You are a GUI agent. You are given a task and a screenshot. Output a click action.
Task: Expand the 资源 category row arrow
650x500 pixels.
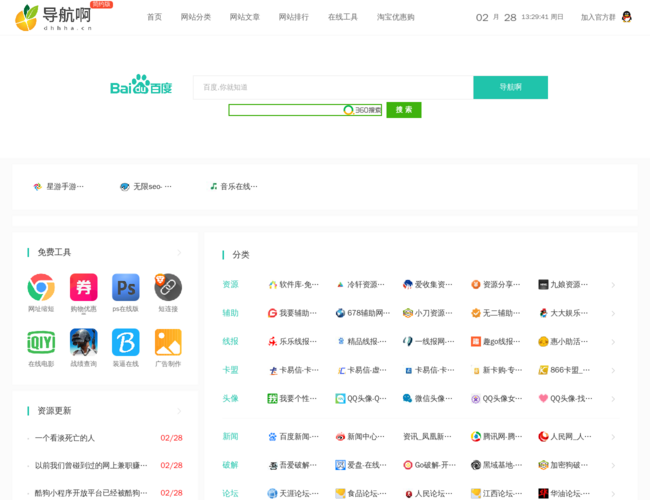click(x=613, y=285)
